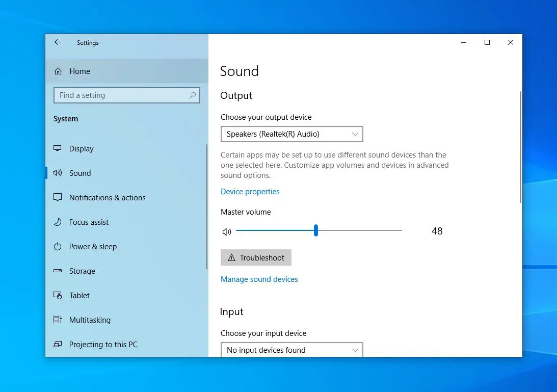Click the Power & sleep icon
Viewport: 557px width, 392px height.
click(58, 246)
